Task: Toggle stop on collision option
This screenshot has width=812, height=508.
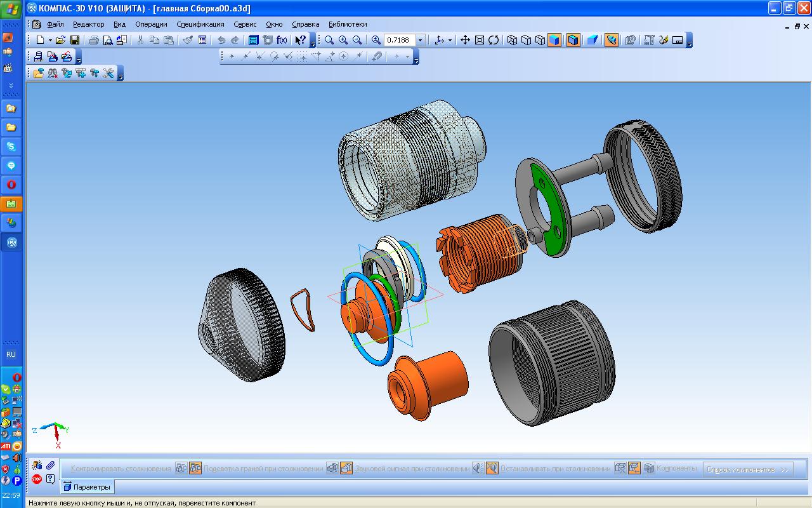Action: 634,469
